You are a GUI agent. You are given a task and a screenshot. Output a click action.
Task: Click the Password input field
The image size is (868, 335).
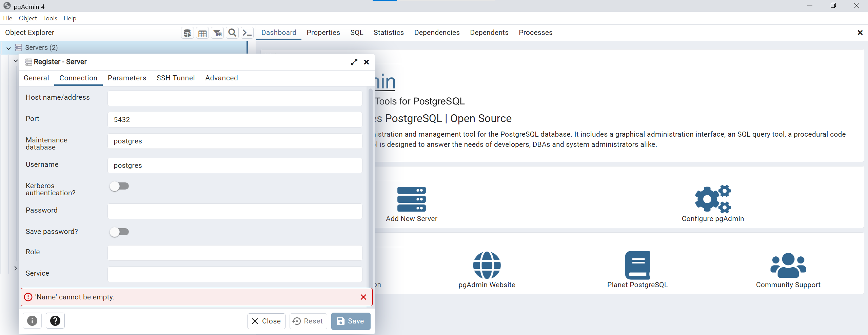click(x=235, y=211)
